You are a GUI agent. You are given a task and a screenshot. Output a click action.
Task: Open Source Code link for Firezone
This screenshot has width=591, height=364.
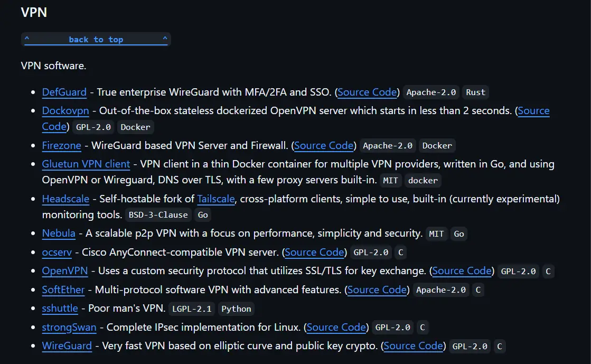click(x=324, y=145)
